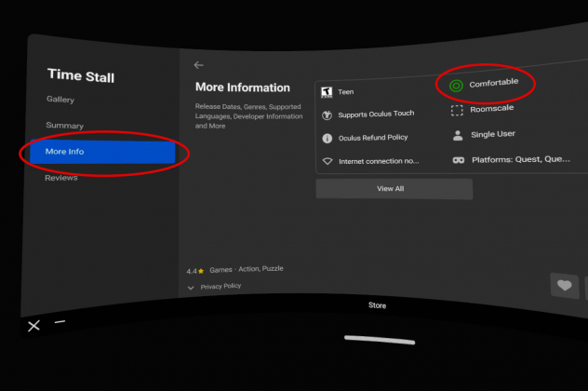
Task: Click the Comfortable label text
Action: tap(494, 83)
